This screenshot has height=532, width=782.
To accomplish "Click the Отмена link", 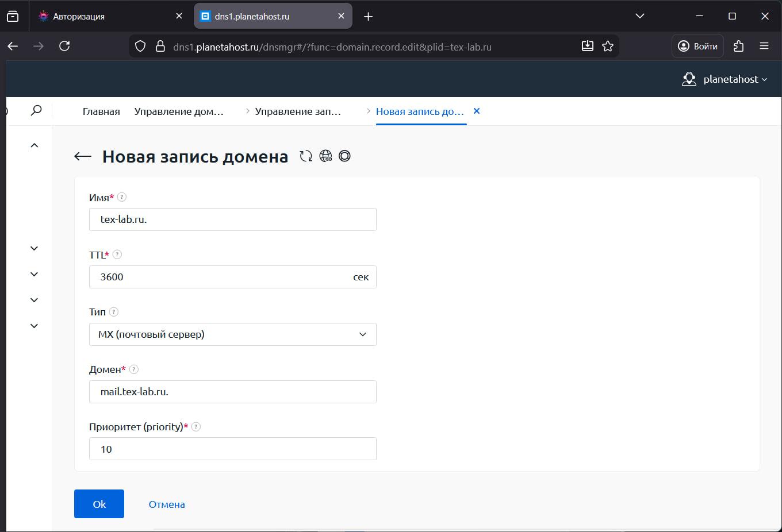I will pos(167,504).
